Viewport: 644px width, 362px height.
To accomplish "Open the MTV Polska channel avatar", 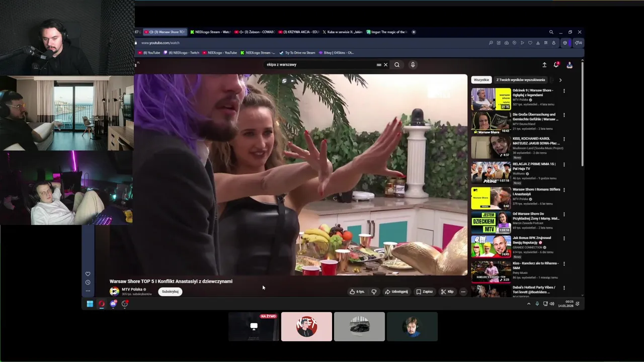I will point(114,291).
